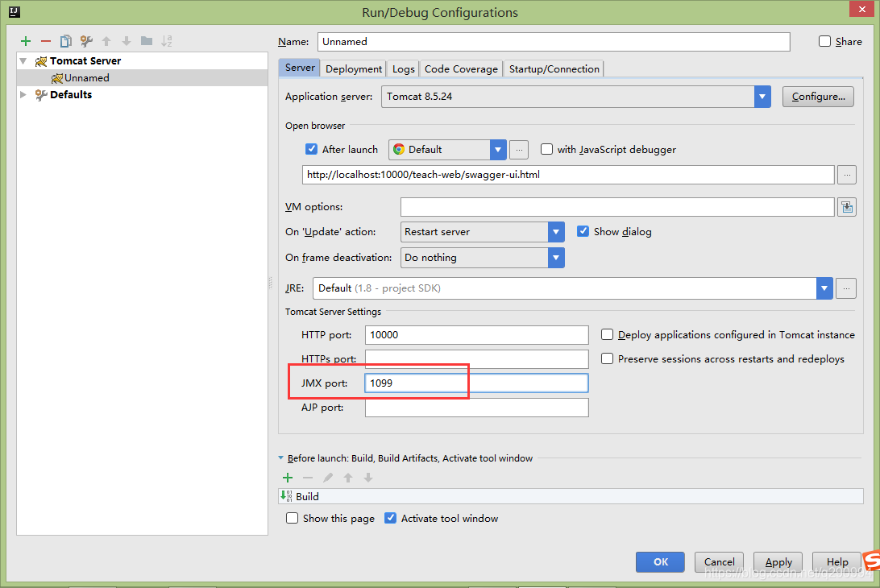
Task: Collapse Tomcat Server tree node
Action: click(23, 60)
